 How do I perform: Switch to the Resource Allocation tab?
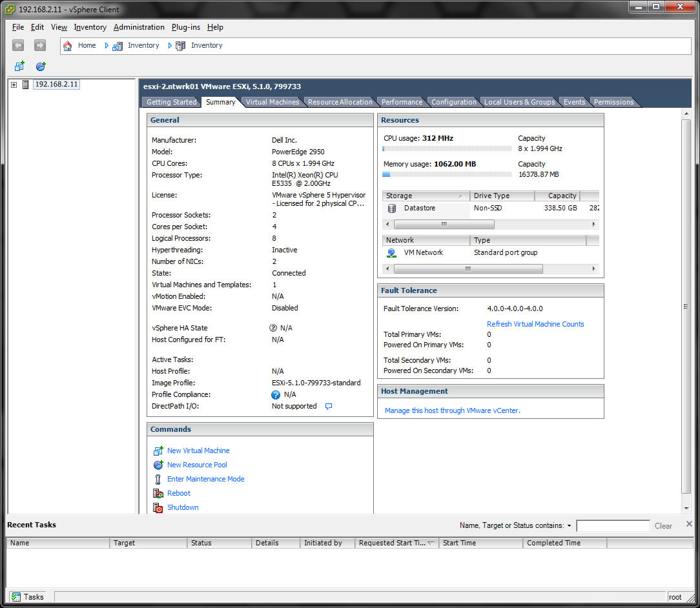[340, 102]
